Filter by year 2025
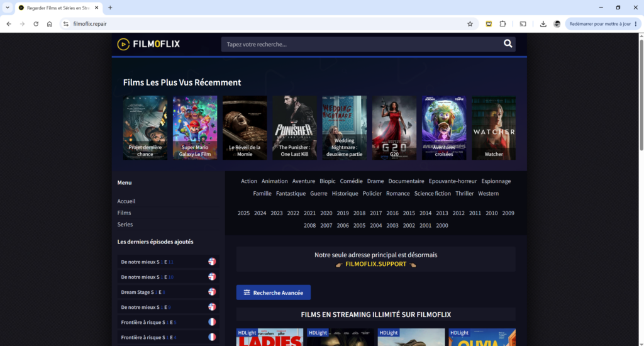The width and height of the screenshot is (644, 346). (x=243, y=213)
